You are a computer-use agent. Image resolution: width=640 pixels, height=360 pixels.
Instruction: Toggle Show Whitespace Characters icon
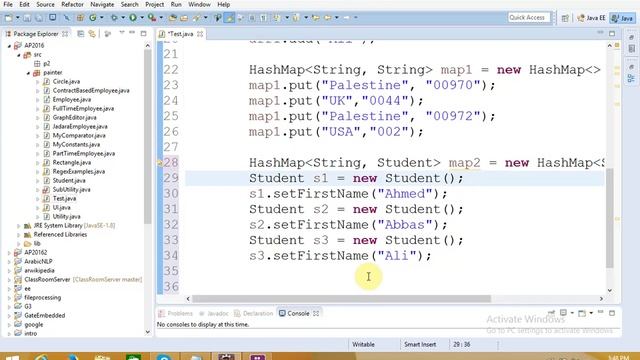point(263,18)
